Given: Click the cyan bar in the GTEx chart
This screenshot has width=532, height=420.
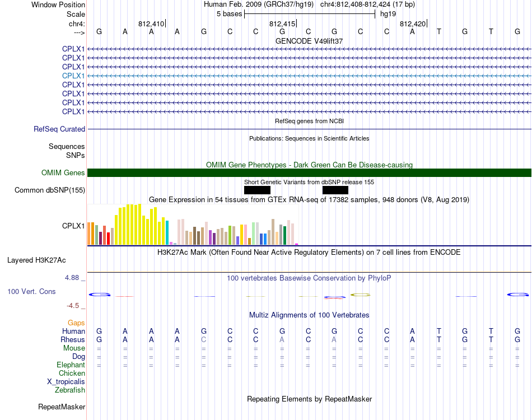Looking at the screenshot, I should pyautogui.click(x=167, y=233).
